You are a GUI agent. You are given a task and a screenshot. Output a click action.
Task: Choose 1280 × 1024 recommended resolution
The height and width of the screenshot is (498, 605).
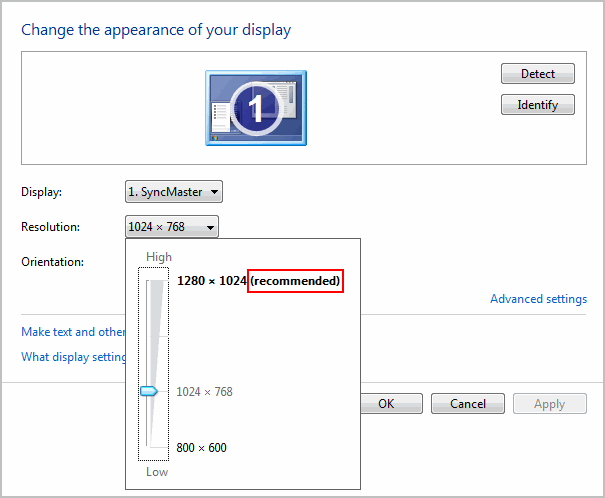(259, 281)
